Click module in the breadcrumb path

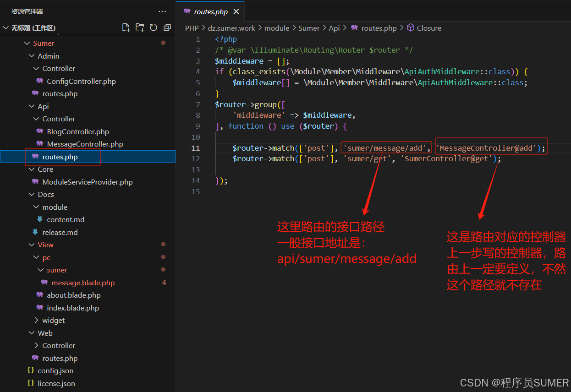pos(277,28)
